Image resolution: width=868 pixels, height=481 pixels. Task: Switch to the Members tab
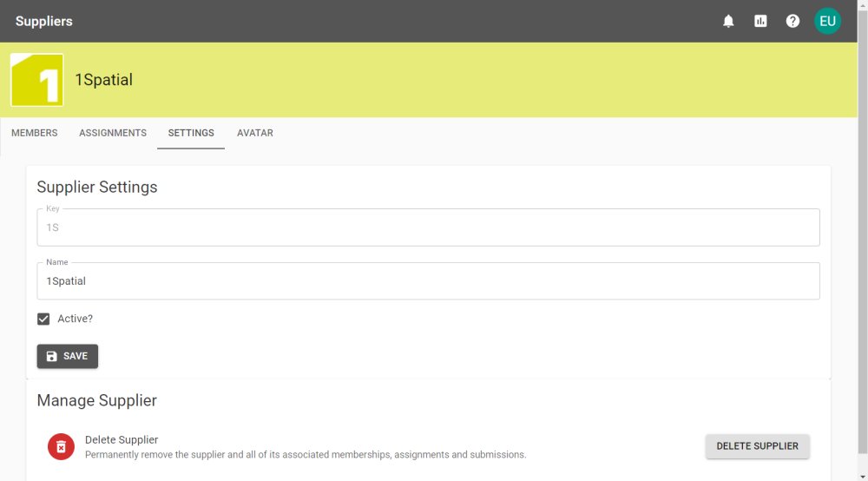pyautogui.click(x=35, y=133)
